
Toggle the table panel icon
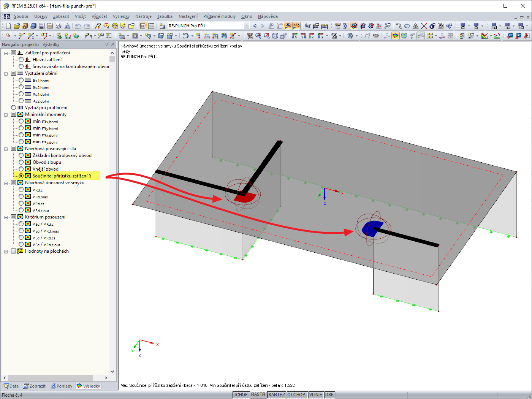coord(151,26)
